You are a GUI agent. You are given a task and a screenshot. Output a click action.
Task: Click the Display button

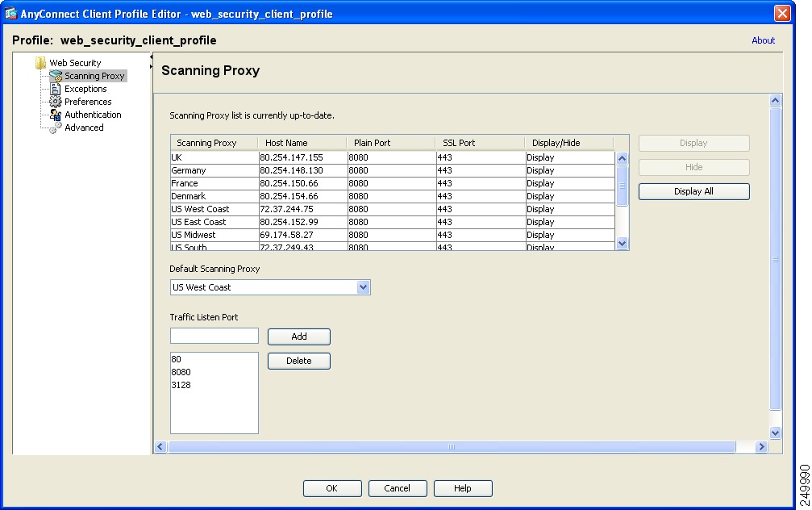coord(694,143)
